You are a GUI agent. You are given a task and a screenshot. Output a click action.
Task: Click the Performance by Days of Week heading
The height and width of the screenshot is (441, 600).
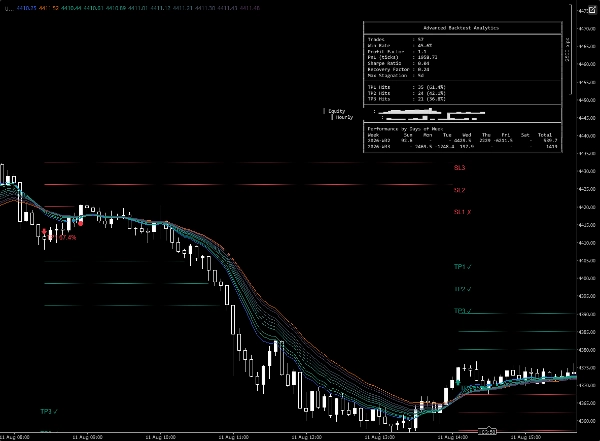point(405,129)
